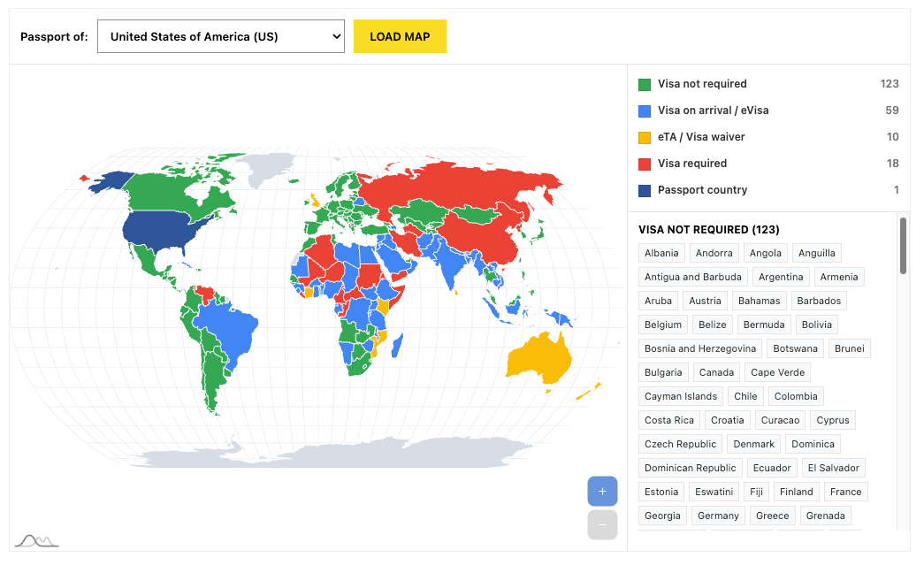This screenshot has height=573, width=924.
Task: Click the Eswatini country tag
Action: [x=714, y=492]
